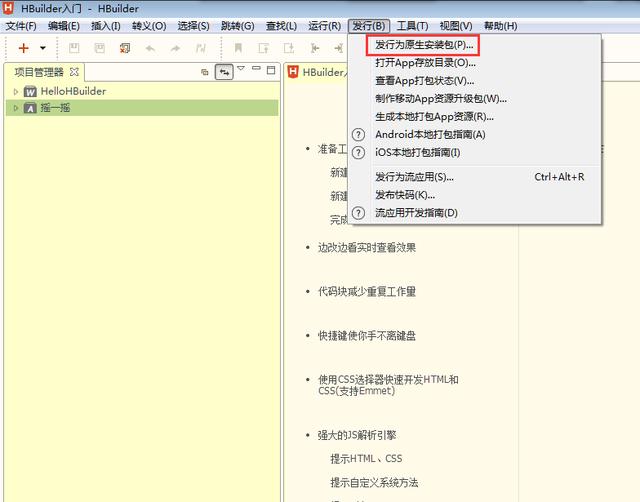Select the 摇一摇 project row
640x502 pixels.
click(142, 108)
